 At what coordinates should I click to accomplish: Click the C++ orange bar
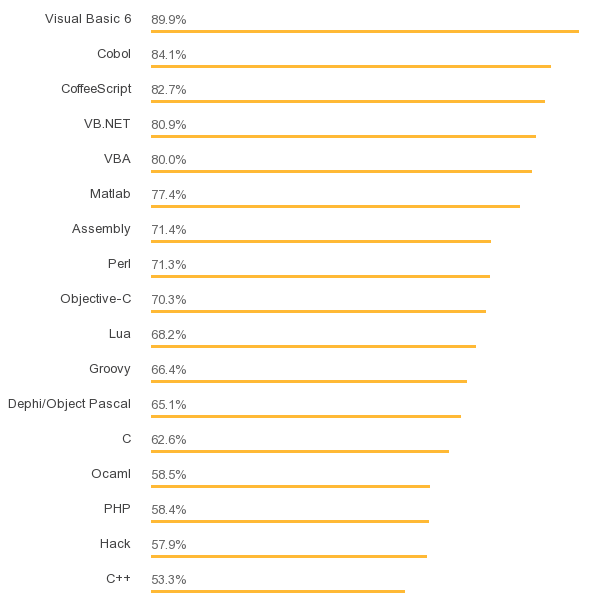tap(278, 591)
